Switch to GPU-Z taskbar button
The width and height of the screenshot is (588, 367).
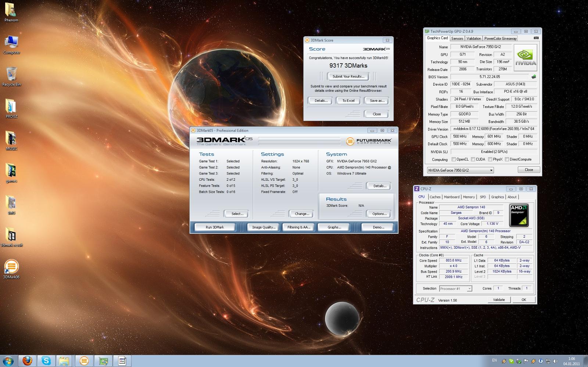click(x=103, y=361)
